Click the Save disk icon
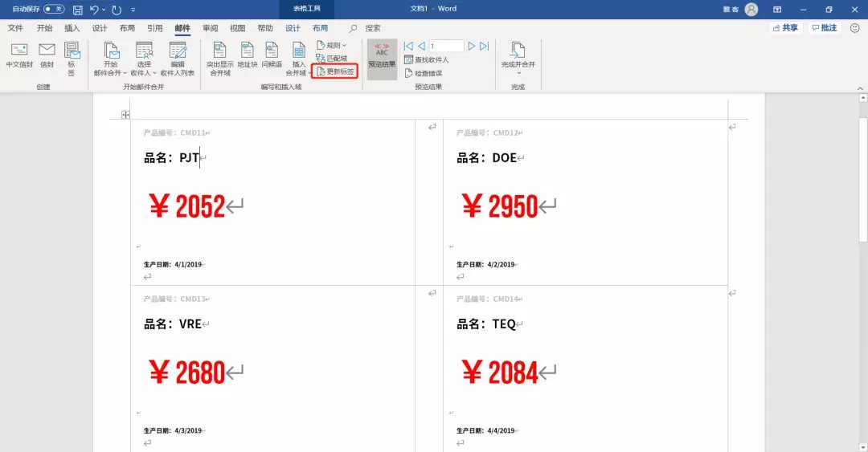The height and width of the screenshot is (452, 868). tap(78, 10)
